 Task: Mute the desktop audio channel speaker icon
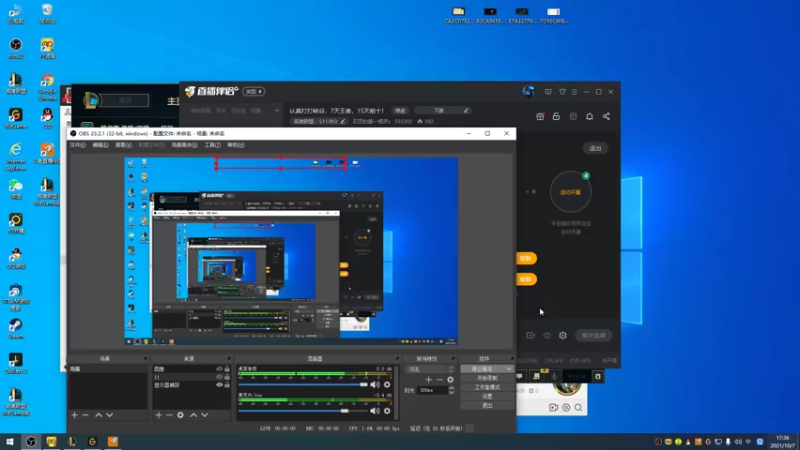click(x=375, y=385)
